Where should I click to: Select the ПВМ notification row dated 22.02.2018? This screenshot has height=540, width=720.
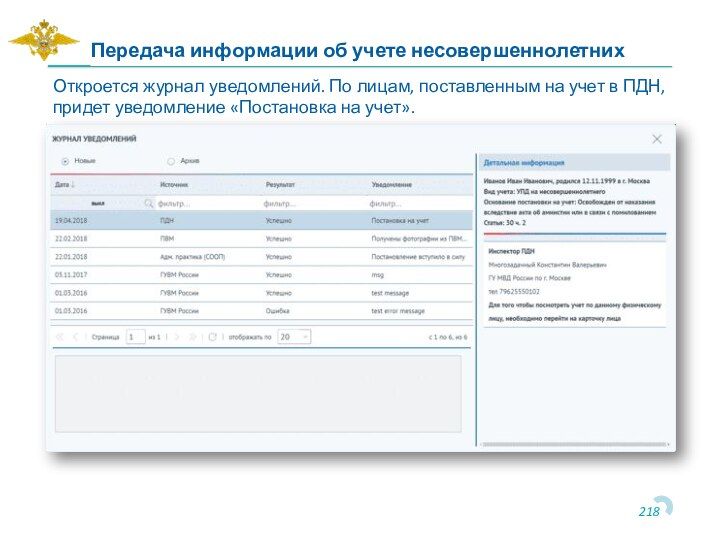pos(260,239)
